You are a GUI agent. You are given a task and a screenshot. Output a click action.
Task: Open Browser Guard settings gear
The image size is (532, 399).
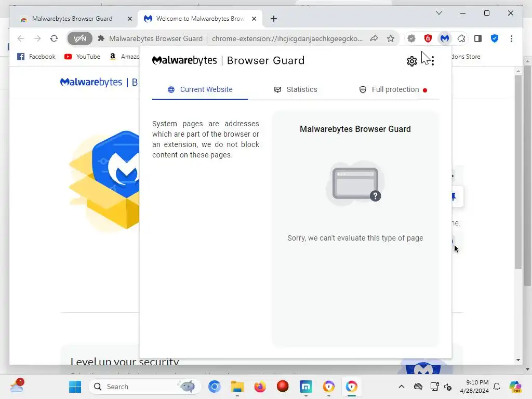point(411,61)
